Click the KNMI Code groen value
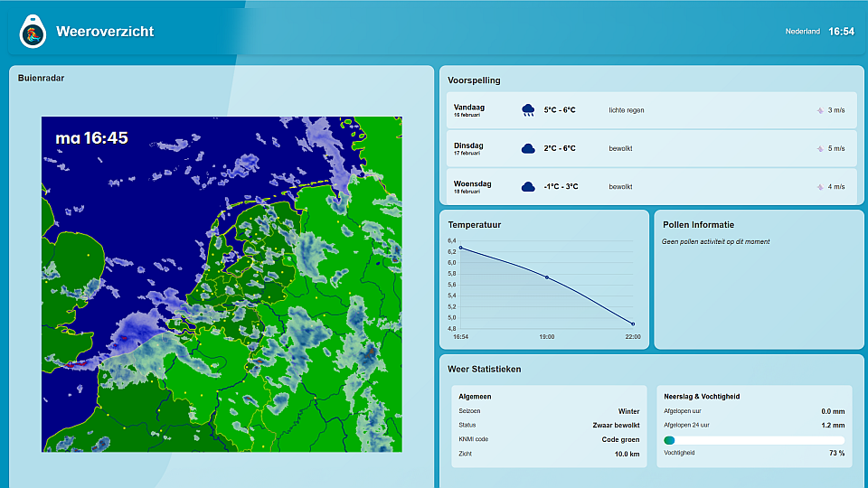Viewport: 868px width, 488px height. pyautogui.click(x=620, y=439)
